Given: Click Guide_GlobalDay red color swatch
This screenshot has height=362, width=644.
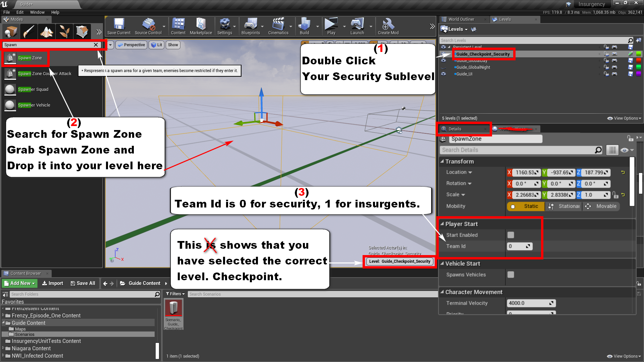Looking at the screenshot, I should [639, 61].
